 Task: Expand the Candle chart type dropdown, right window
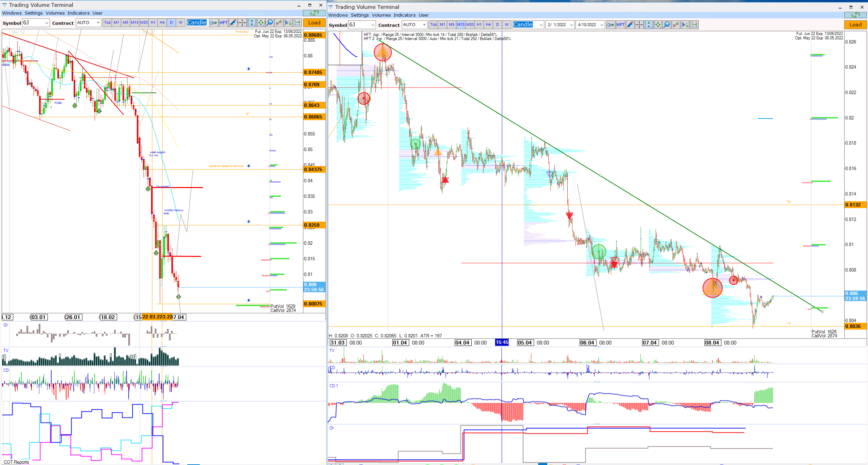541,25
